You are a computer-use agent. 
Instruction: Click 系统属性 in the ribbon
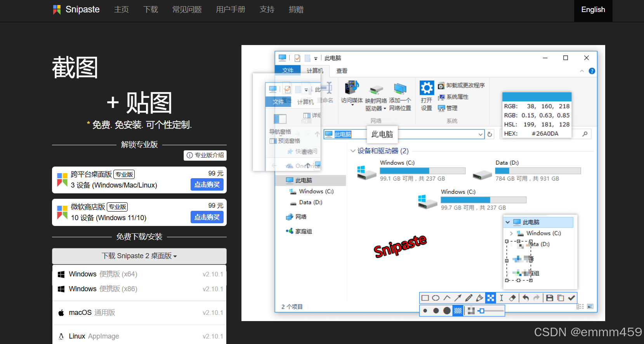coord(453,97)
